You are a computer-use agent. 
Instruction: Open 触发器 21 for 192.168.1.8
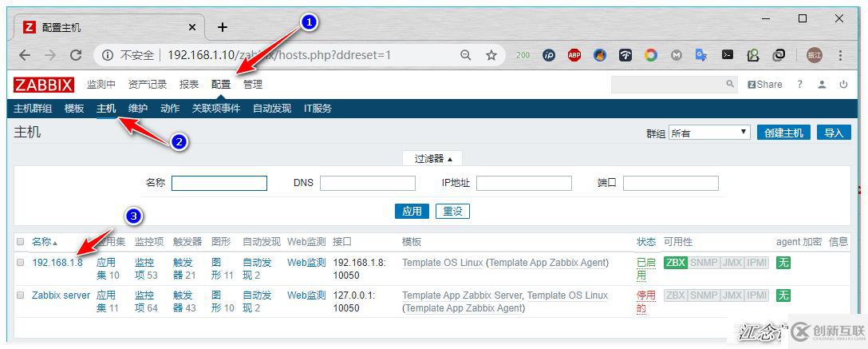(184, 268)
